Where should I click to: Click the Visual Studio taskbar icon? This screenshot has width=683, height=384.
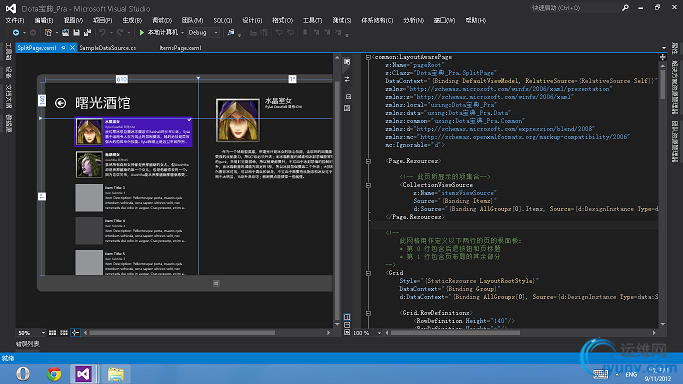coord(83,374)
